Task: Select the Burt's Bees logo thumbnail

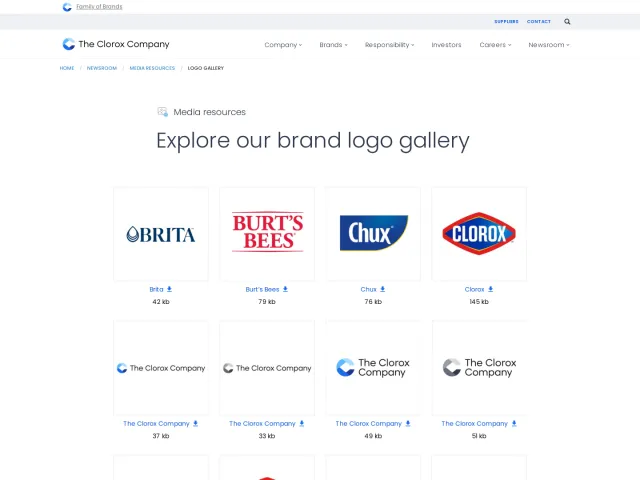Action: (267, 234)
